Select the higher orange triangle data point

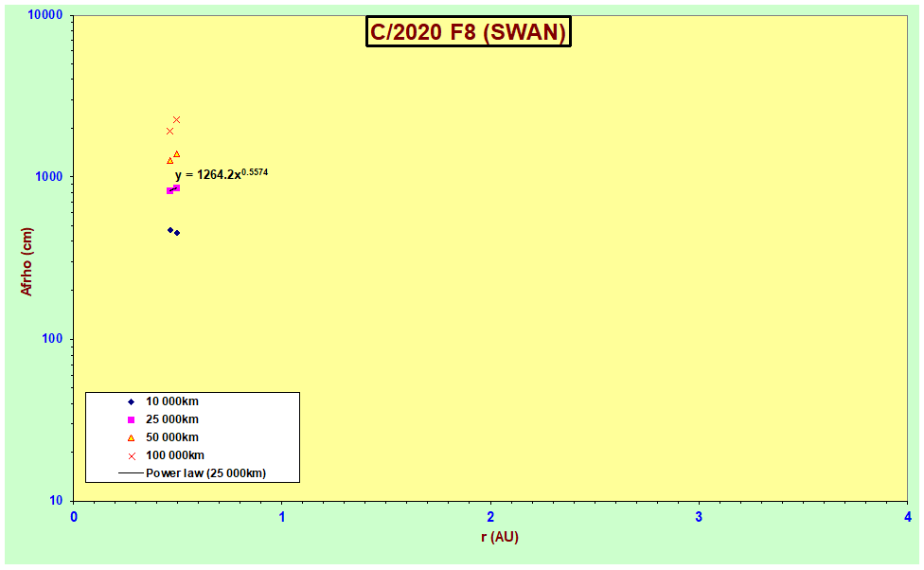coord(176,154)
